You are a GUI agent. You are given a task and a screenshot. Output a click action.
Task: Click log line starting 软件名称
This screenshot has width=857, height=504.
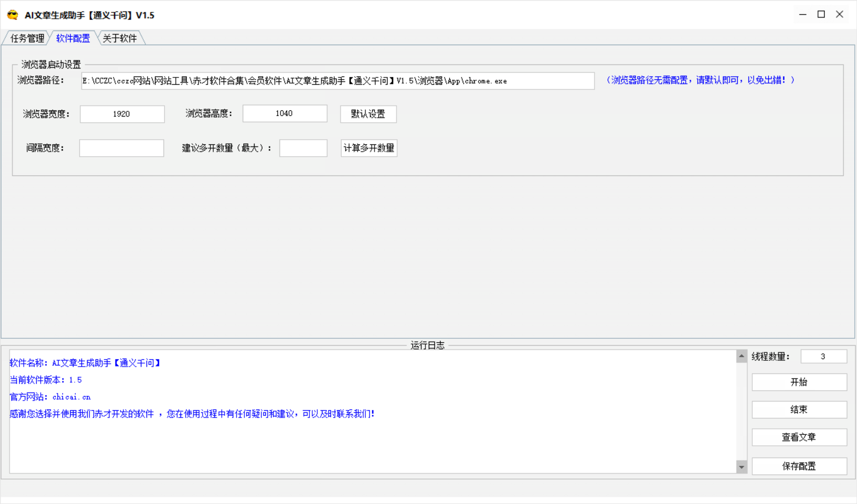point(85,363)
